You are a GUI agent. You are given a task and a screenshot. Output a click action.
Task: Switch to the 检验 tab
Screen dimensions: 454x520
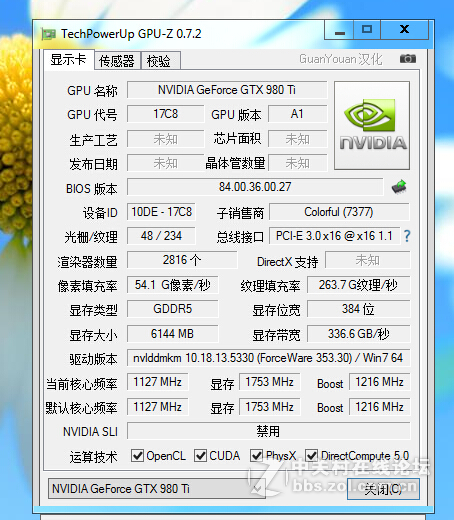point(161,61)
